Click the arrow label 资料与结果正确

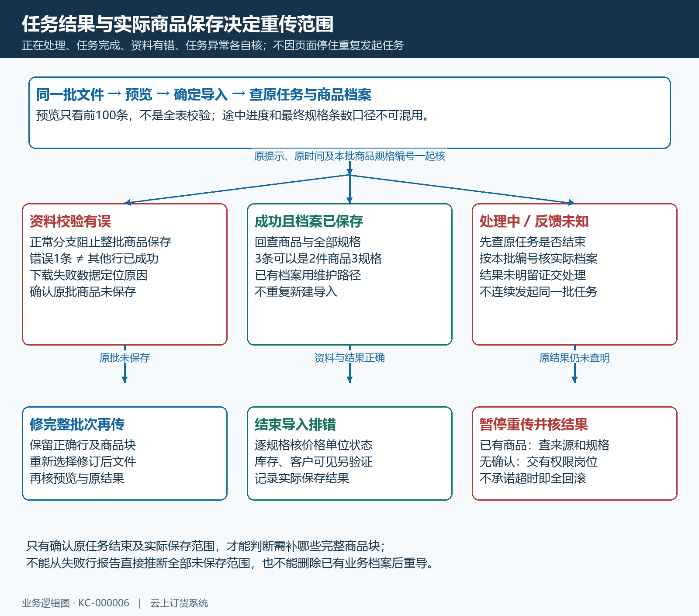349,358
